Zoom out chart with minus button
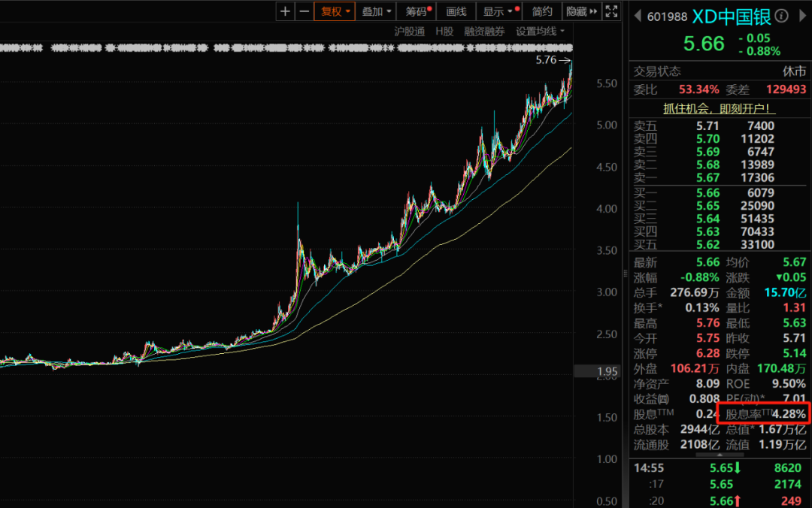 click(304, 11)
